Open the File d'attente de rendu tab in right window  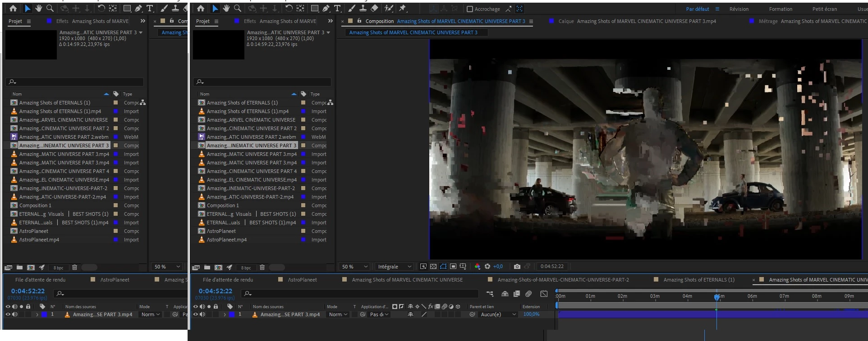pos(228,280)
